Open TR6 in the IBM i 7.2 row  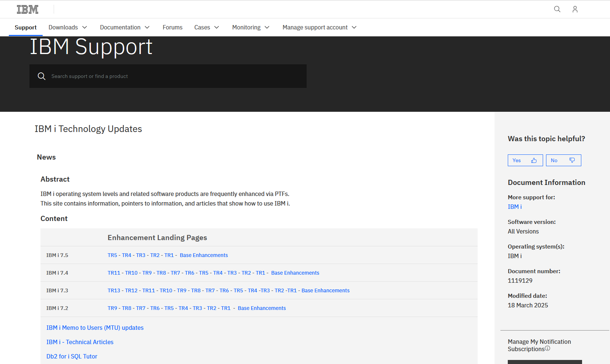155,308
